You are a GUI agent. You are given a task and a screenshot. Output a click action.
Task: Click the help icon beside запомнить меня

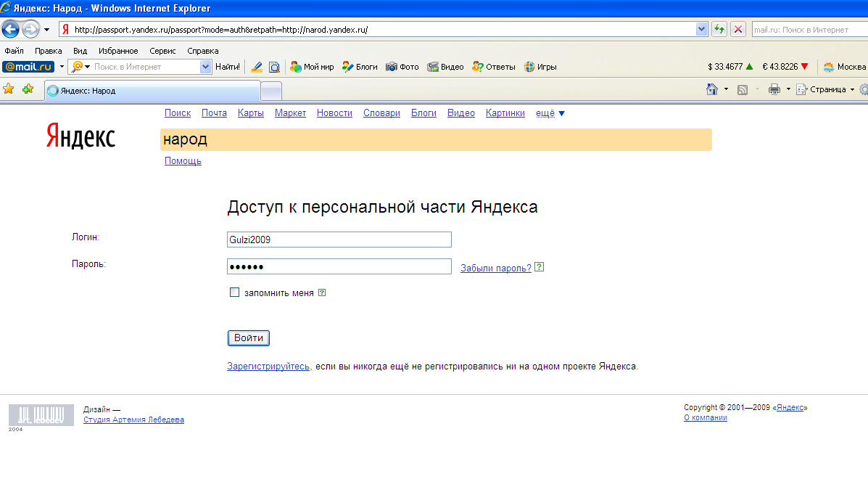point(322,292)
